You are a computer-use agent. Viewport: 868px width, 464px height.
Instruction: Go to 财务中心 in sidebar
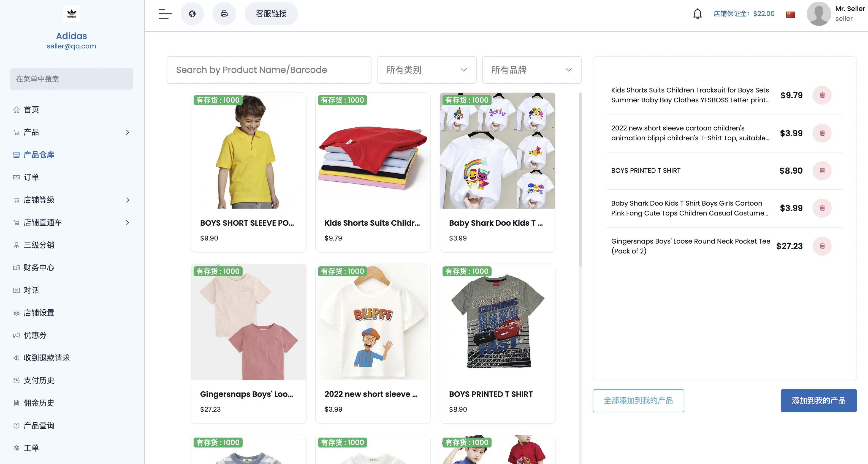coord(39,268)
